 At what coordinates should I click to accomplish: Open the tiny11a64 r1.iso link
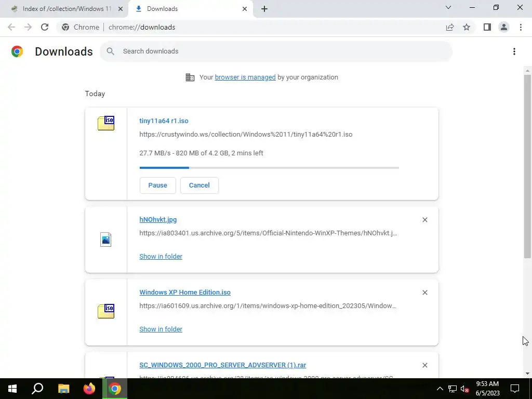[x=164, y=121]
